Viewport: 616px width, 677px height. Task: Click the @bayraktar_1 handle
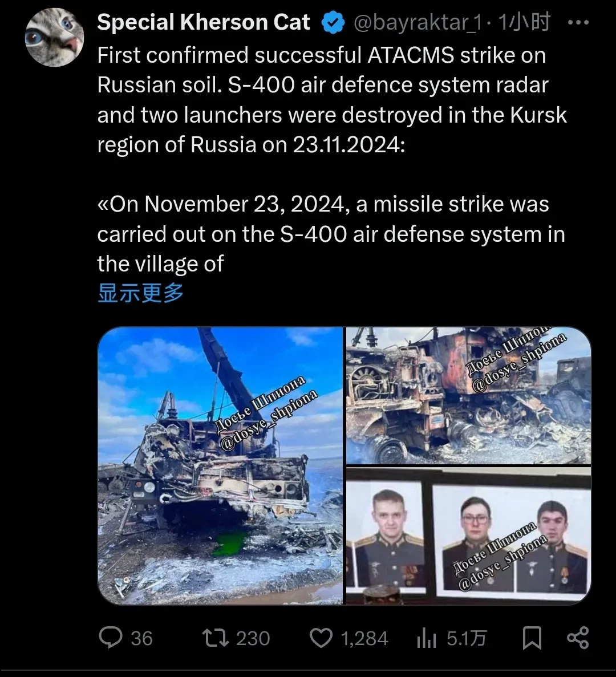pyautogui.click(x=418, y=22)
